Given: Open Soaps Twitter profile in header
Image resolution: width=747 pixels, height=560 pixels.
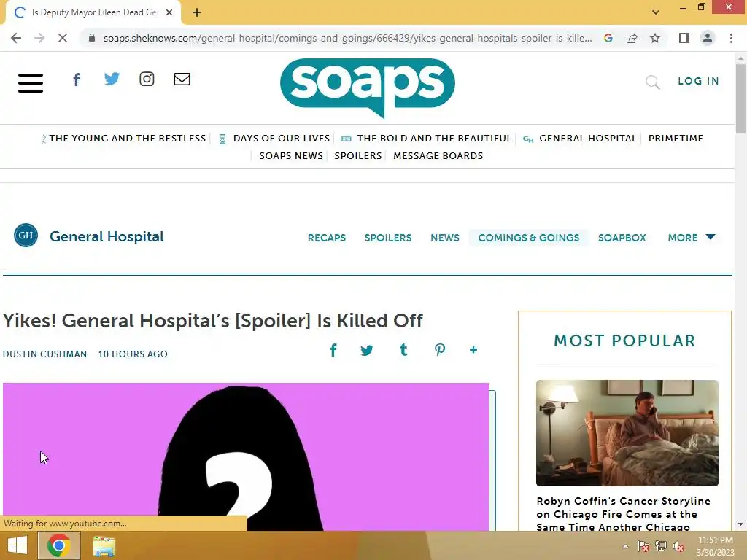Looking at the screenshot, I should [112, 79].
